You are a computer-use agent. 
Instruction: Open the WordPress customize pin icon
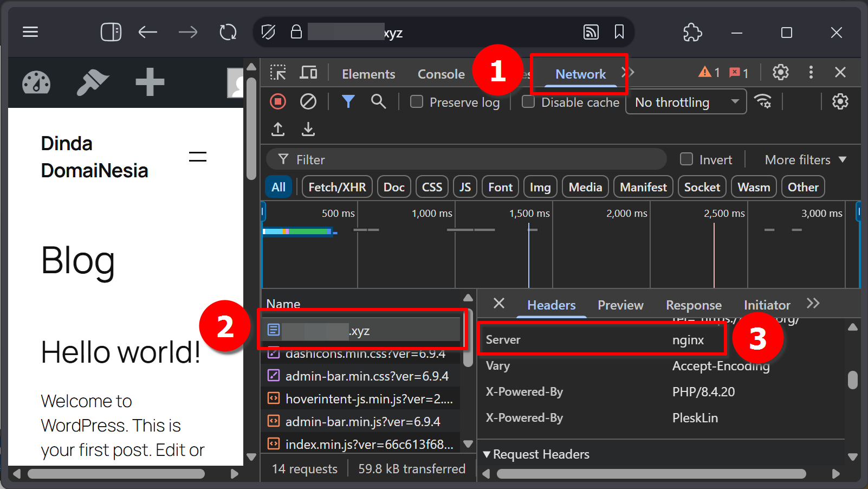tap(93, 83)
